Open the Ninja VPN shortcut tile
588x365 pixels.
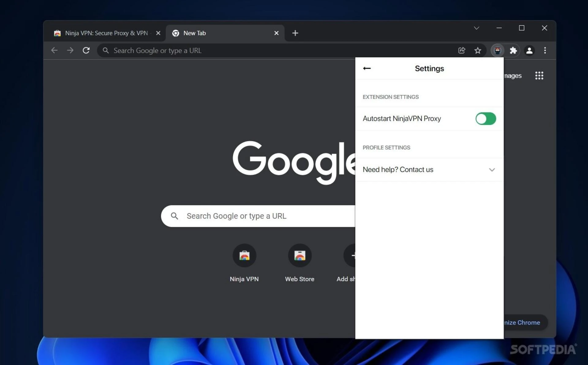coord(244,256)
